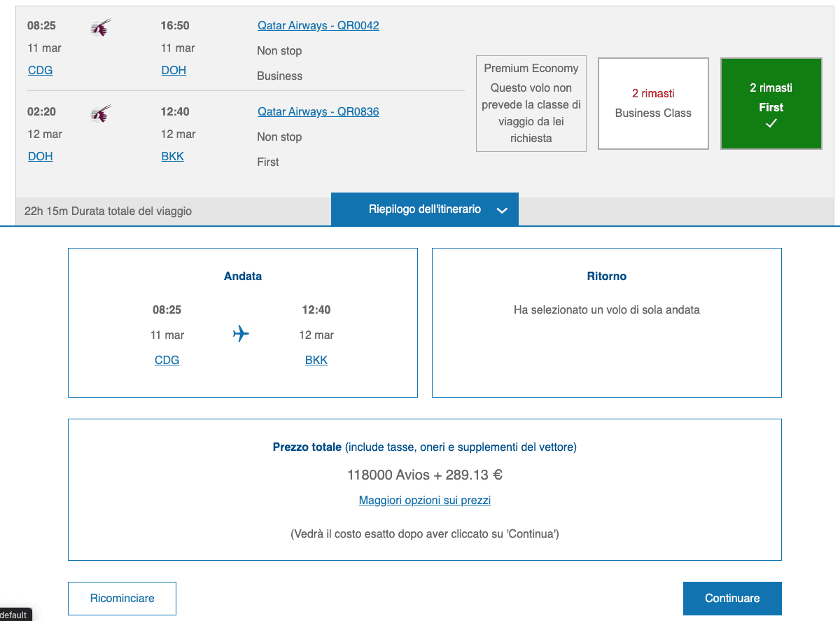Image resolution: width=840 pixels, height=621 pixels.
Task: Open BKK airport link under 12:40 in flight list
Action: click(172, 156)
